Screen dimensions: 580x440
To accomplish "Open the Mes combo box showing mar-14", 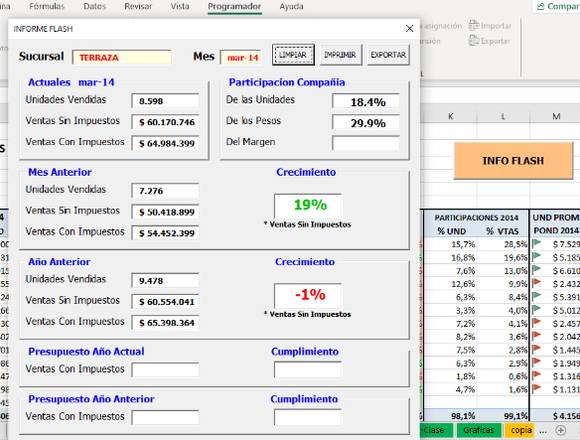I will click(x=242, y=57).
